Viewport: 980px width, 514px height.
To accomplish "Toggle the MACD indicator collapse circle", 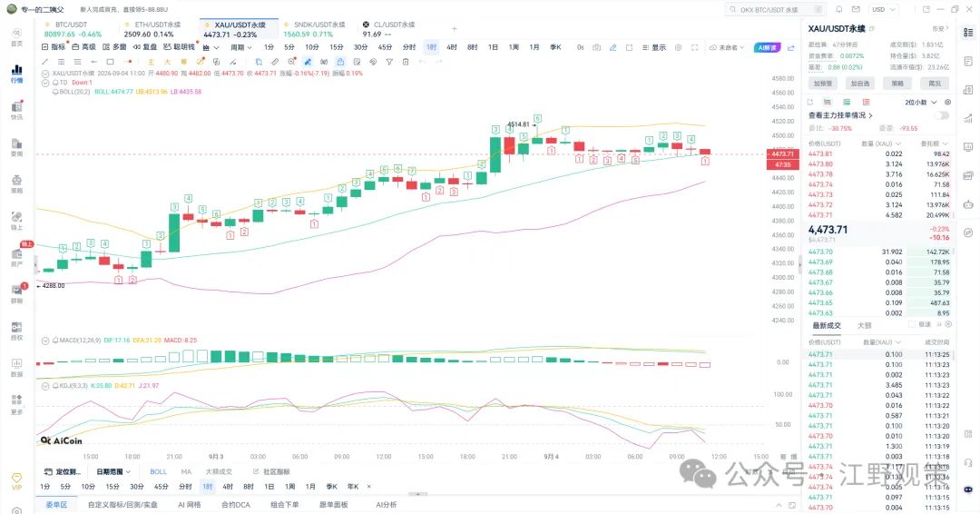I will click(45, 341).
